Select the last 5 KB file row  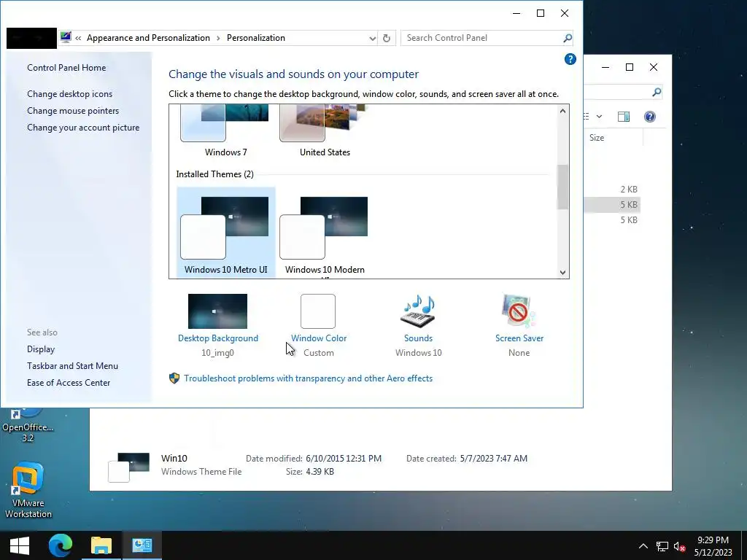click(x=612, y=219)
